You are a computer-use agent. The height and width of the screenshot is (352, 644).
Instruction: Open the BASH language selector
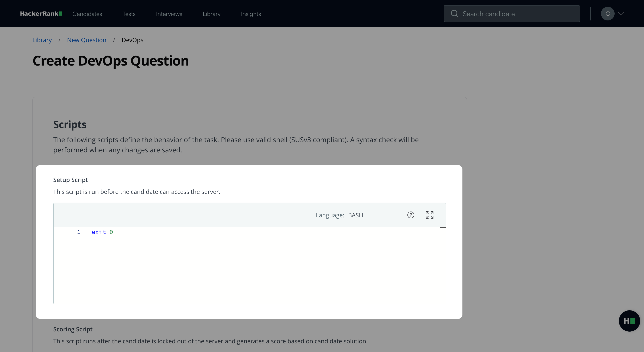pyautogui.click(x=355, y=215)
